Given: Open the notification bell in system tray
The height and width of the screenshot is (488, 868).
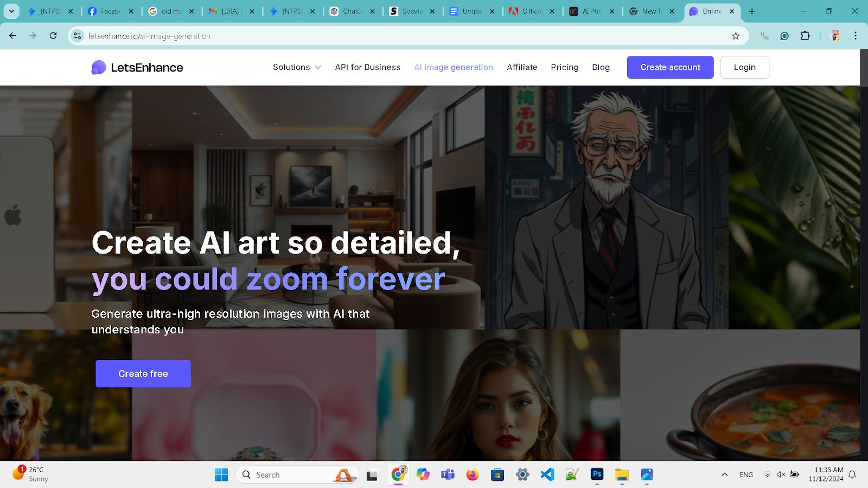Looking at the screenshot, I should [x=852, y=474].
